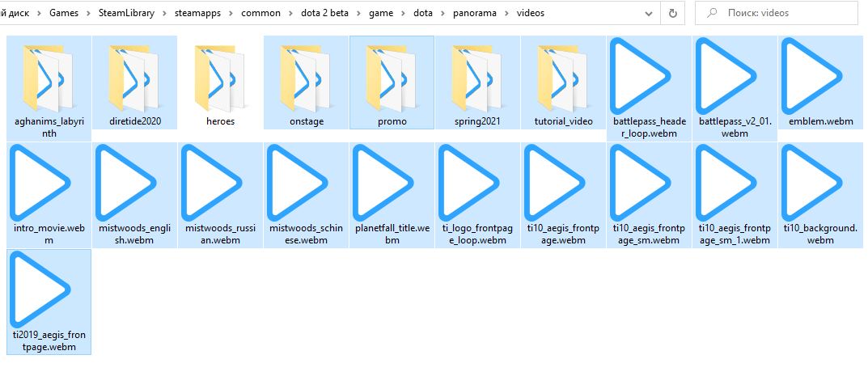Navigate to panorama breadcrumb segment
Viewport: 868px width, 372px height.
476,13
